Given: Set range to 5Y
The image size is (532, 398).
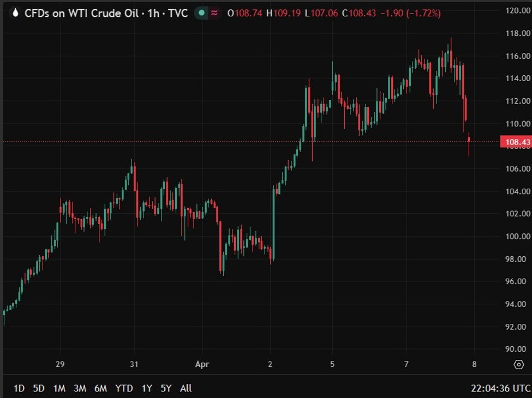Looking at the screenshot, I should tap(166, 388).
